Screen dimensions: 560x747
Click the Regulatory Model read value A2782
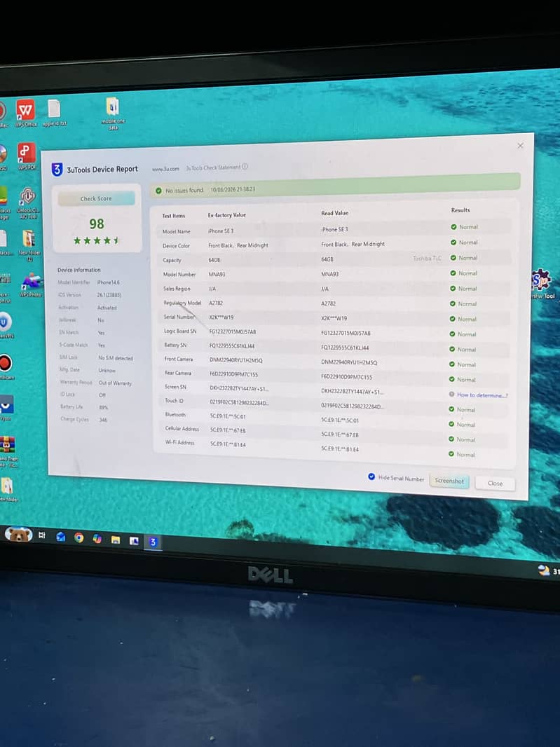329,303
